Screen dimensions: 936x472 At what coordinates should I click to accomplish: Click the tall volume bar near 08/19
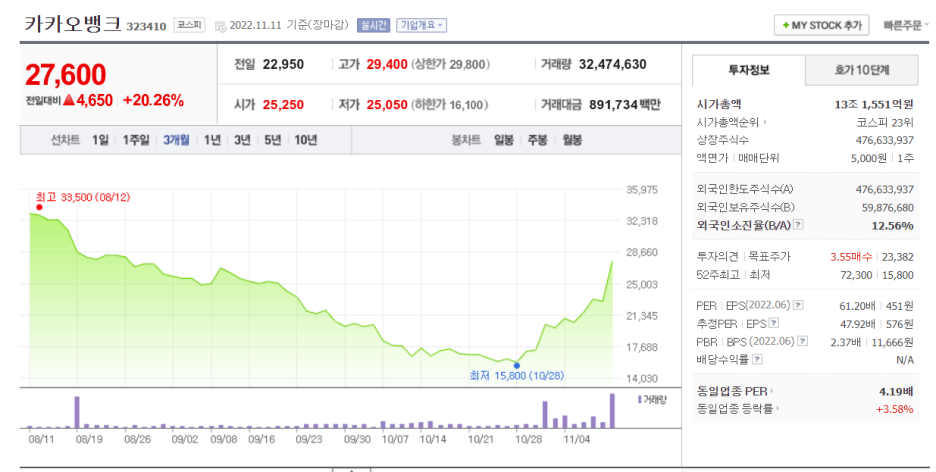click(x=77, y=412)
